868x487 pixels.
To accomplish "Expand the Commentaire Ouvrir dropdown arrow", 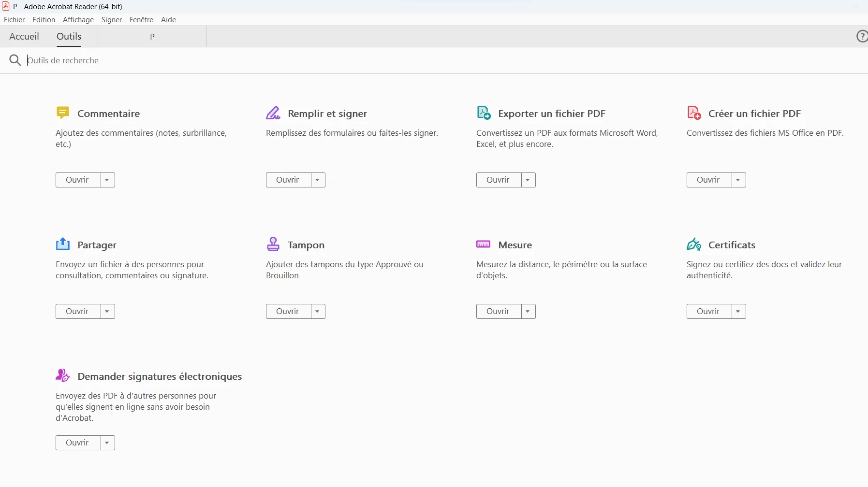I will (107, 180).
